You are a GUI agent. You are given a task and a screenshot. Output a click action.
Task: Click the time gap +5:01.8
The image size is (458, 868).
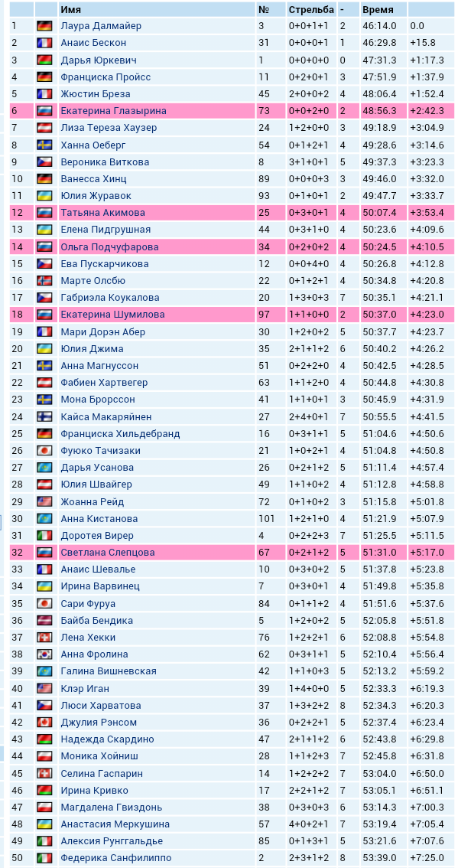[x=427, y=501]
